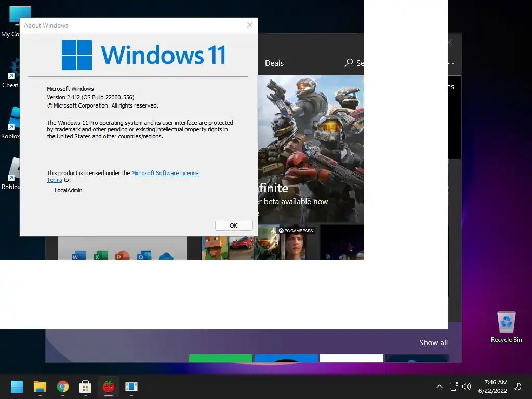Click the OneDrive cloud icon in Office tile
This screenshot has height=399, width=532.
166,256
